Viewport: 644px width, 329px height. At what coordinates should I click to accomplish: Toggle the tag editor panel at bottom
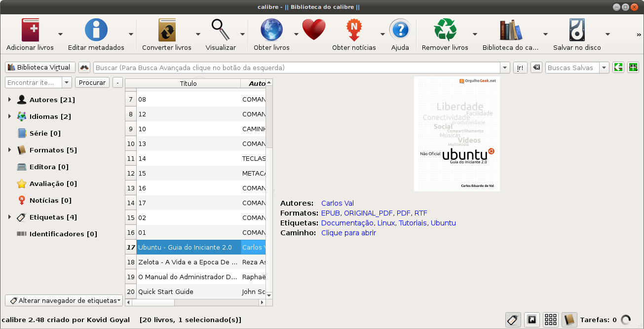click(513, 320)
